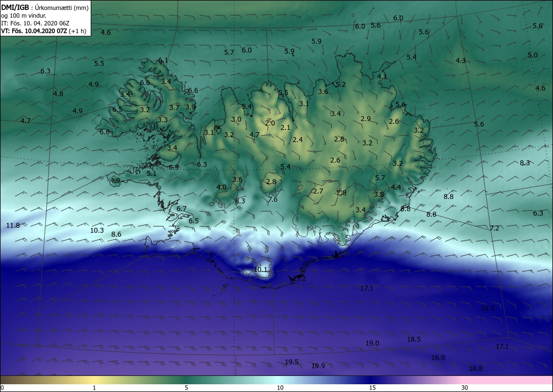Click the 15 label on the colour scale
Image resolution: width=553 pixels, height=392 pixels.
[x=372, y=388]
